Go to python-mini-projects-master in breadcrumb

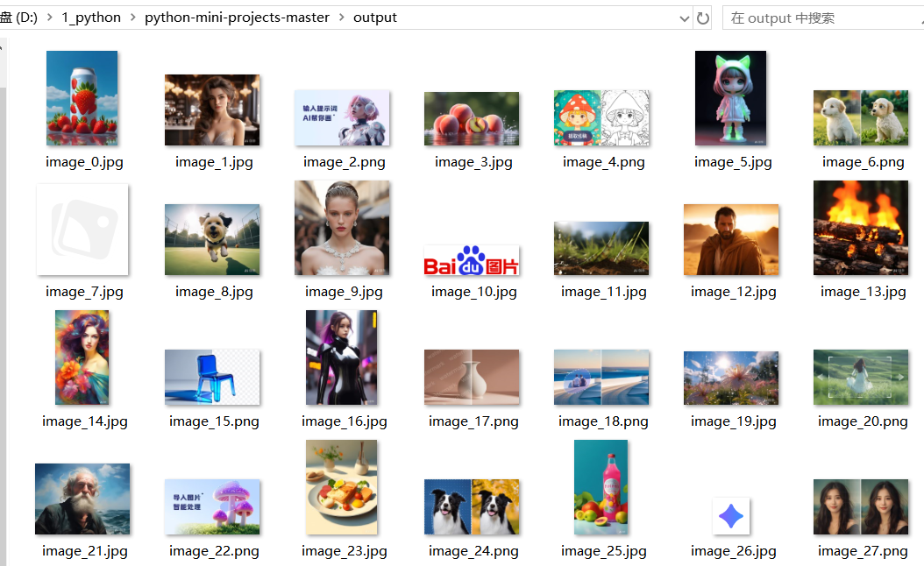(x=237, y=18)
